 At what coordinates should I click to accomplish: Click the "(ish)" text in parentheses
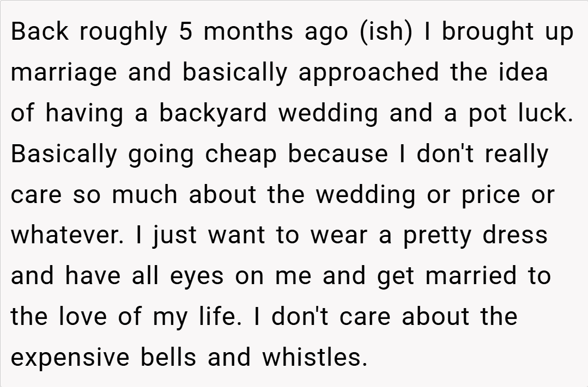point(385,33)
